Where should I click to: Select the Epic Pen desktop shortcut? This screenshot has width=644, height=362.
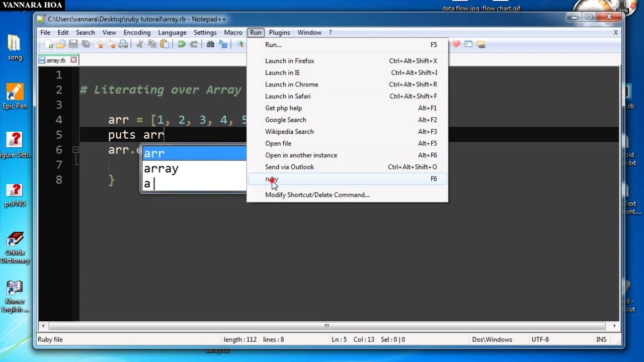[15, 97]
